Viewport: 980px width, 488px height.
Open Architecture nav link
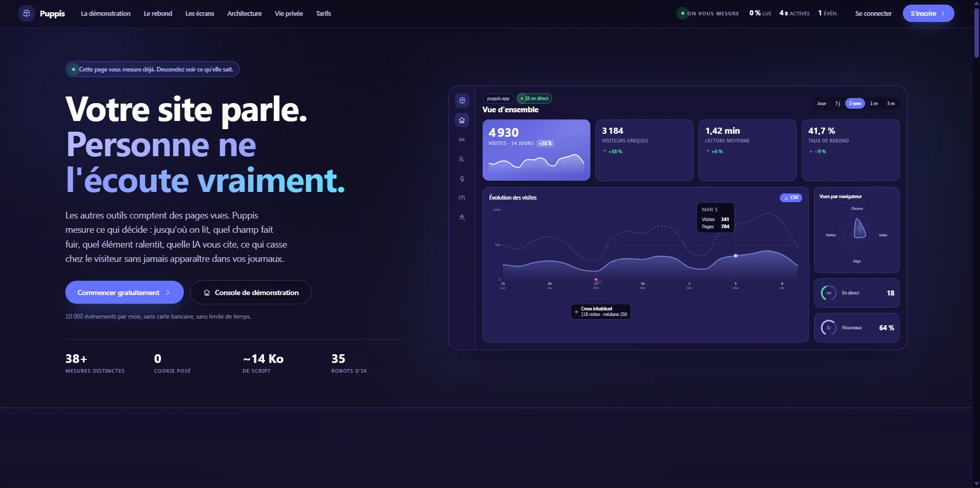point(245,14)
